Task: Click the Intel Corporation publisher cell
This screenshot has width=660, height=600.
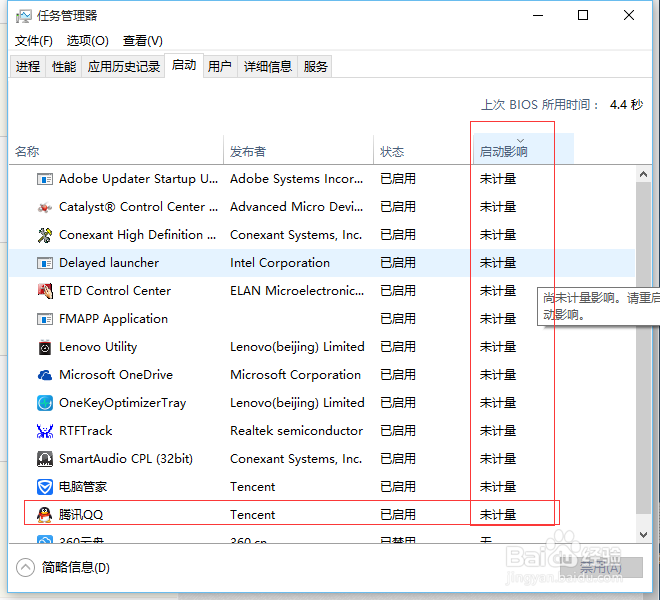Action: 280,263
